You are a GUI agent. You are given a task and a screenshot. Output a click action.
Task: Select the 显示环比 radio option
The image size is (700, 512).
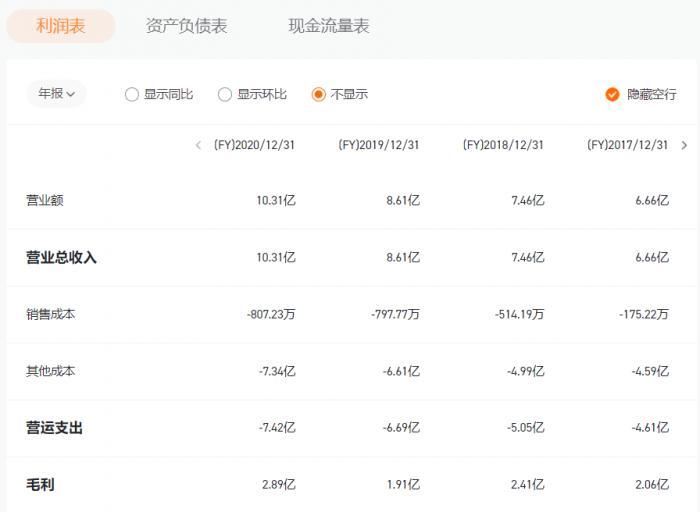[x=225, y=94]
